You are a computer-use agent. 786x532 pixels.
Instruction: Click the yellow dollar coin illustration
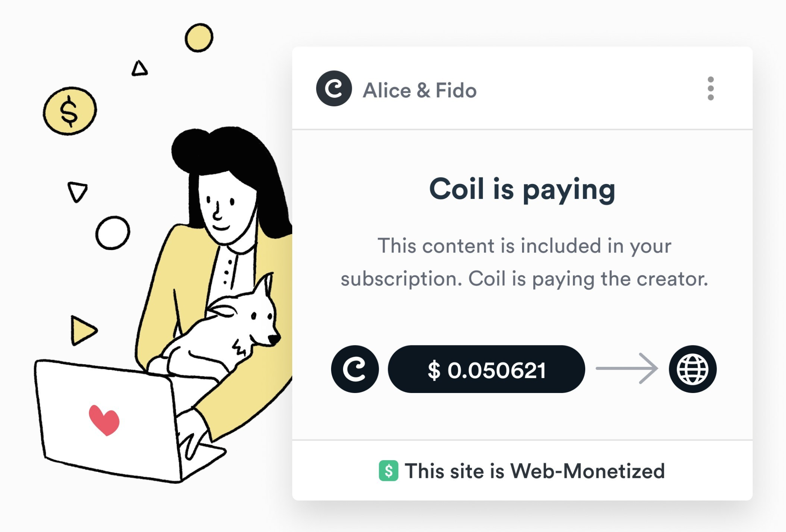coord(70,111)
